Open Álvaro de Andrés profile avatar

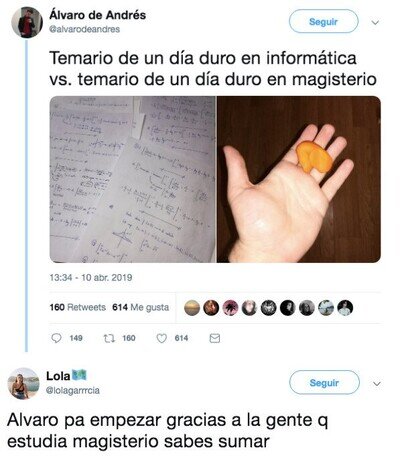[27, 22]
